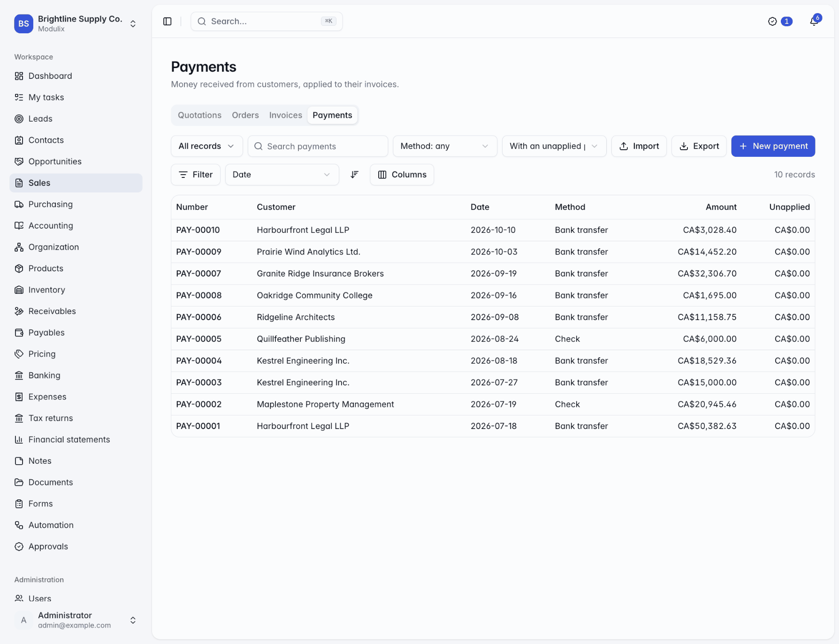Screen dimensions: 839x644
Task: Click Granite Ridge Insurance Brokers customer
Action: pos(320,274)
